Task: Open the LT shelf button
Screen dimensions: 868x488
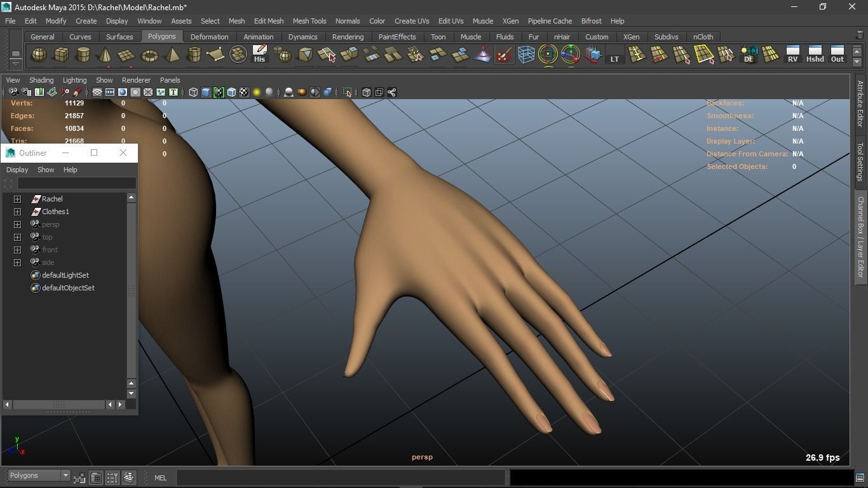Action: (614, 55)
